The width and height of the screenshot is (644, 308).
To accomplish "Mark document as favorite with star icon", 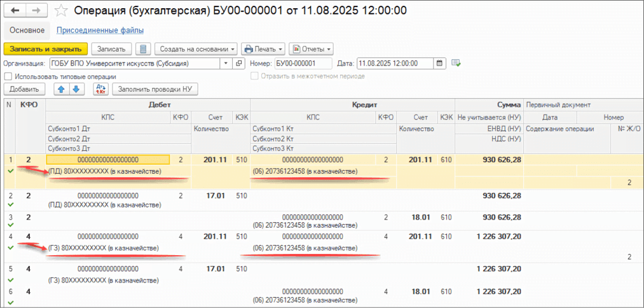I will pos(60,10).
